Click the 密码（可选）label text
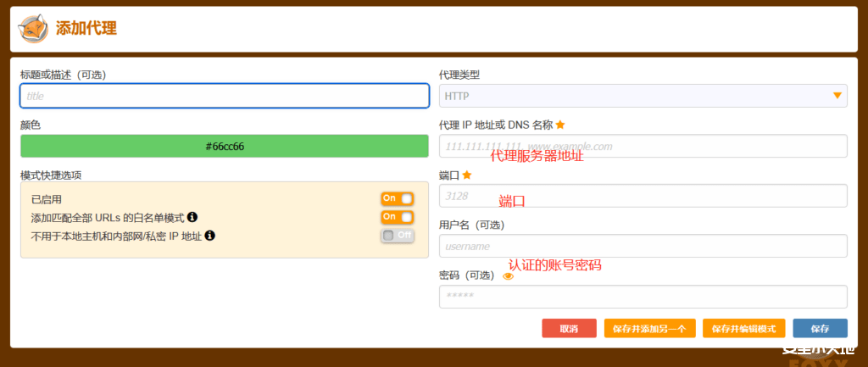 click(467, 275)
